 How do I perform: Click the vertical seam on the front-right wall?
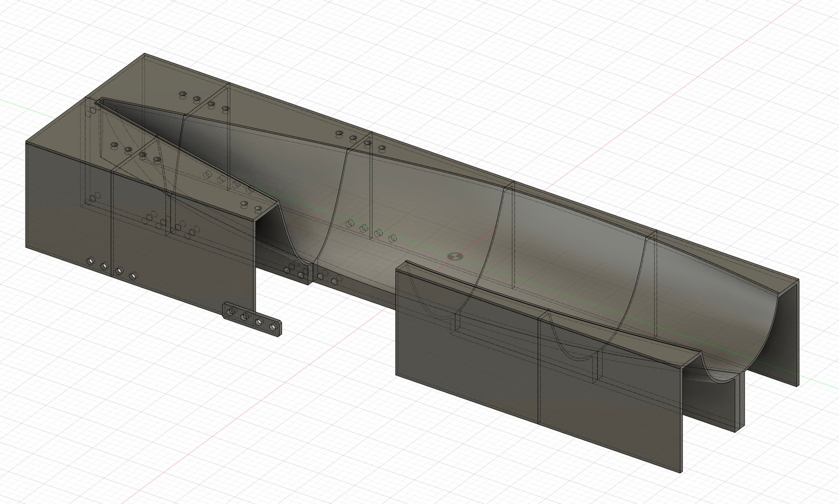(x=539, y=372)
